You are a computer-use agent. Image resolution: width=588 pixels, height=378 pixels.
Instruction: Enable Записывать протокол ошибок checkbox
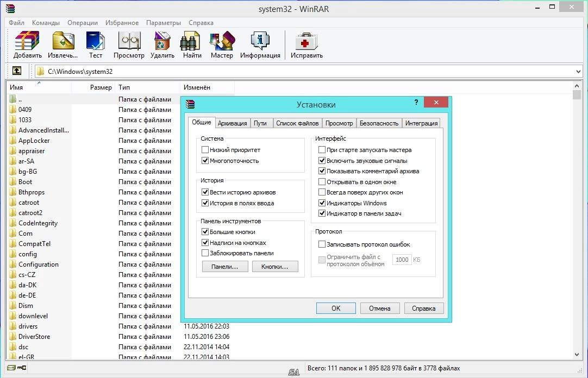[x=322, y=244]
